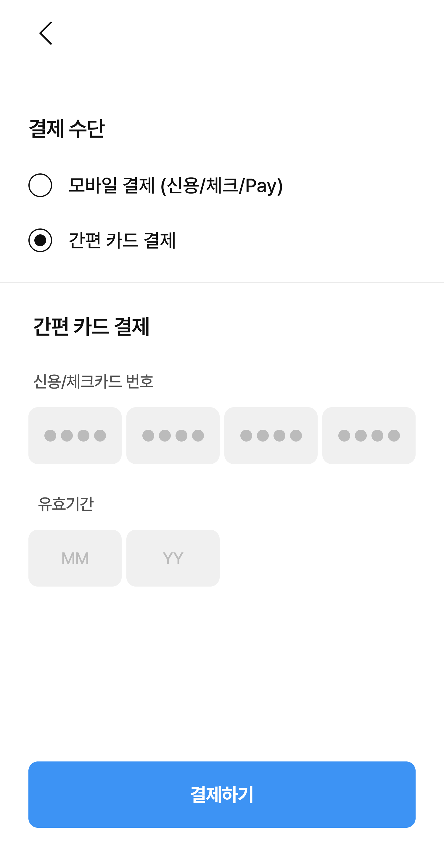
Task: Click the YY expiry year field
Action: (173, 558)
